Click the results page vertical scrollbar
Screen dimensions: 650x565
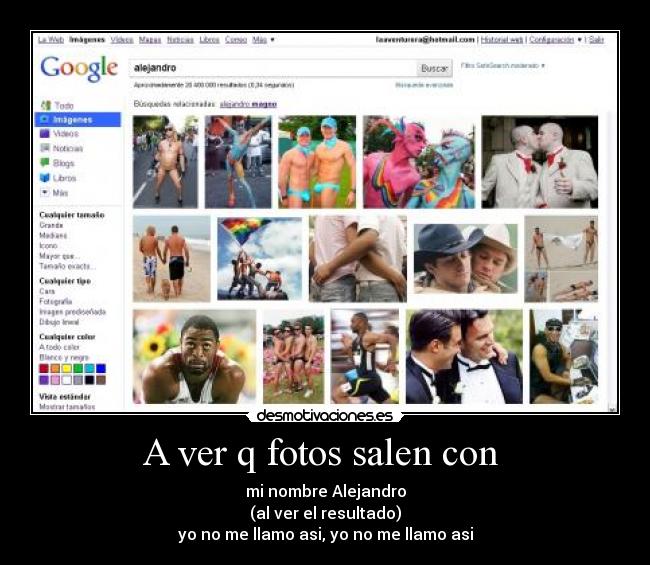612,261
